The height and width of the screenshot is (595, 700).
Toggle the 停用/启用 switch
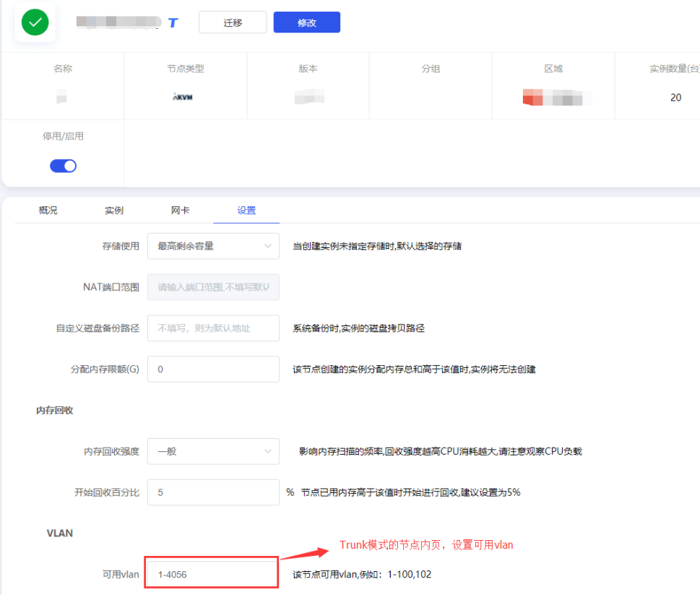(63, 166)
